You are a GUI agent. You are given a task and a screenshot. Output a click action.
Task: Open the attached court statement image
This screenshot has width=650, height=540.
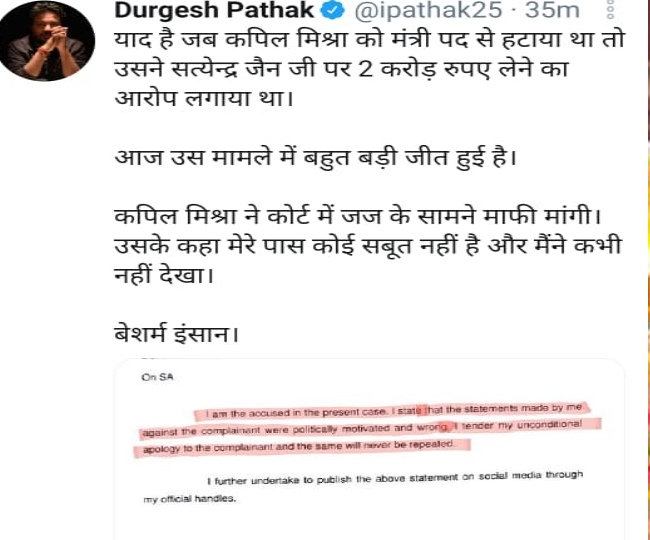[x=370, y=449]
